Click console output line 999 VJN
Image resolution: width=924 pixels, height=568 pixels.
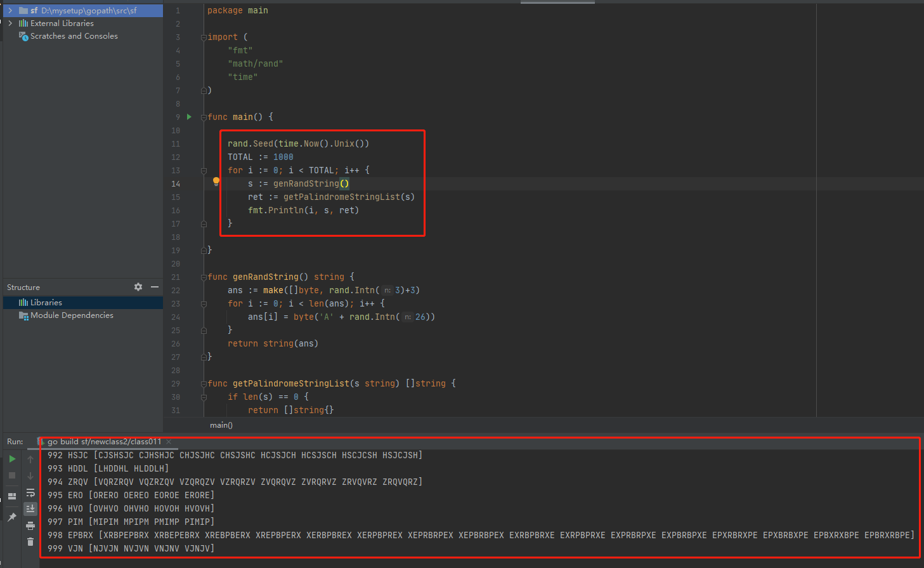point(131,549)
